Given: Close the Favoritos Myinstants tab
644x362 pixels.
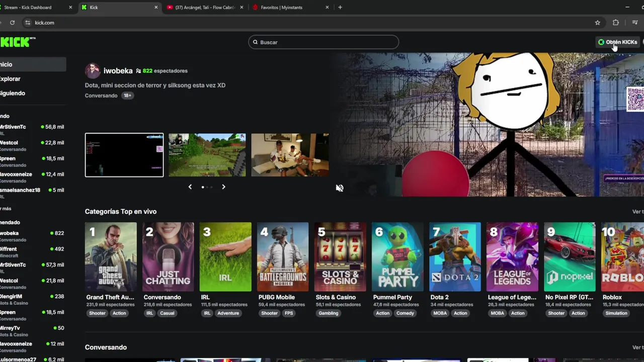Looking at the screenshot, I should 327,8.
